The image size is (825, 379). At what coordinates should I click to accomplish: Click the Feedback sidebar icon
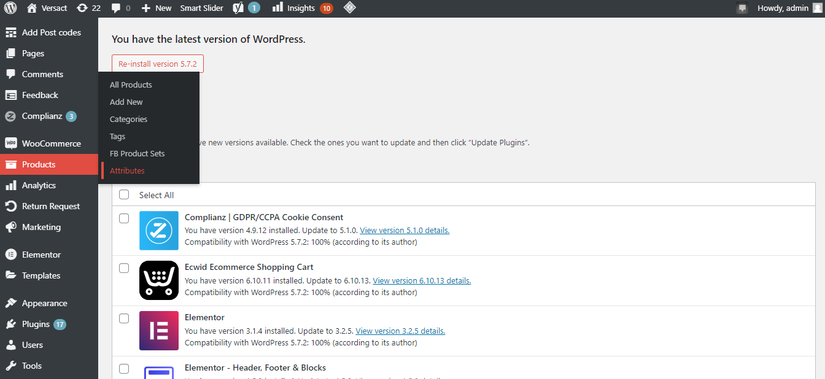(11, 95)
